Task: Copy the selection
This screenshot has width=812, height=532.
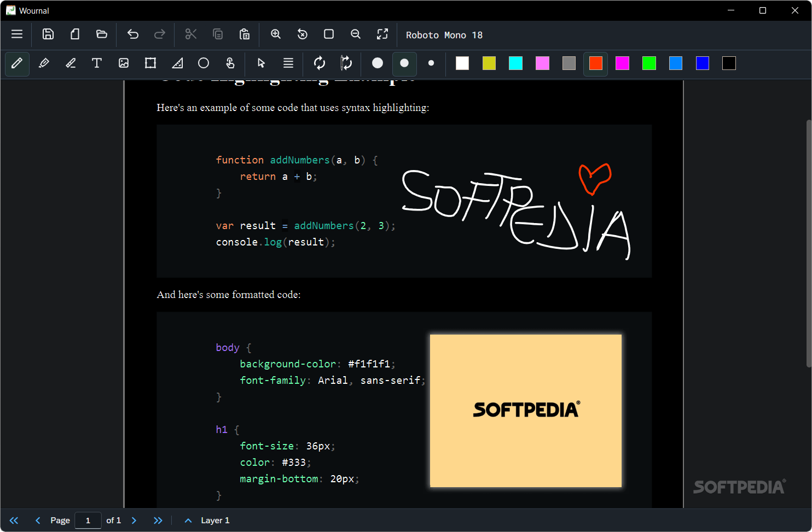Action: click(218, 34)
